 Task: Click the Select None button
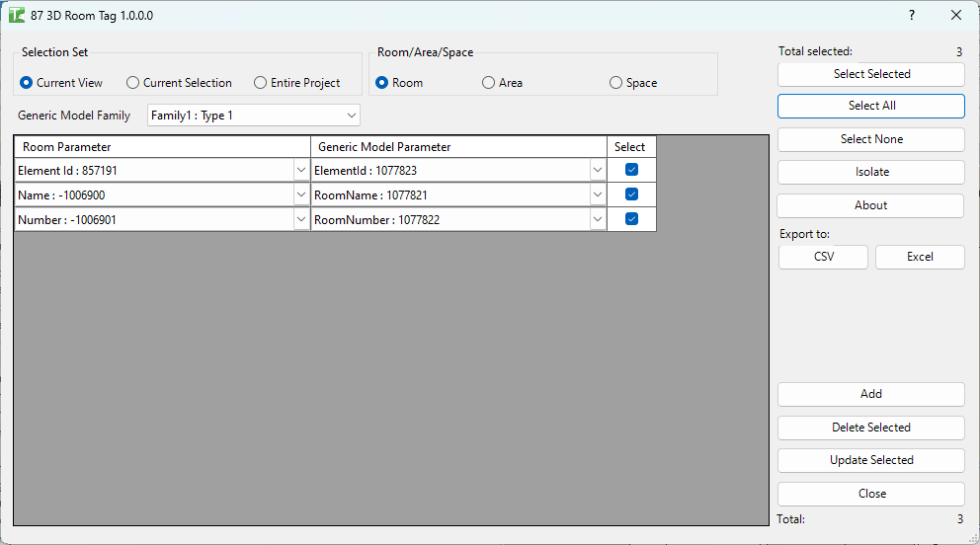870,139
